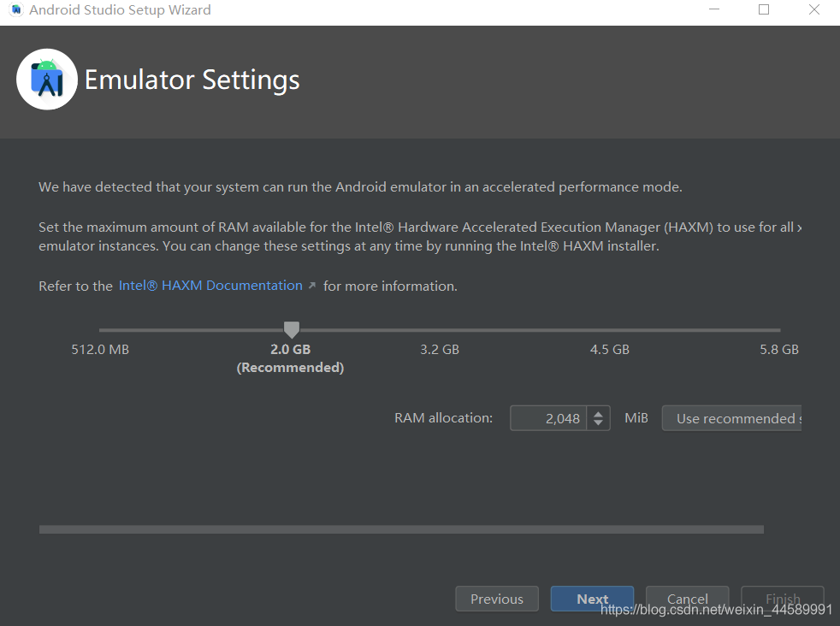Click the external link arrow after HAXM Documentation
The image size is (840, 626).
tap(311, 286)
